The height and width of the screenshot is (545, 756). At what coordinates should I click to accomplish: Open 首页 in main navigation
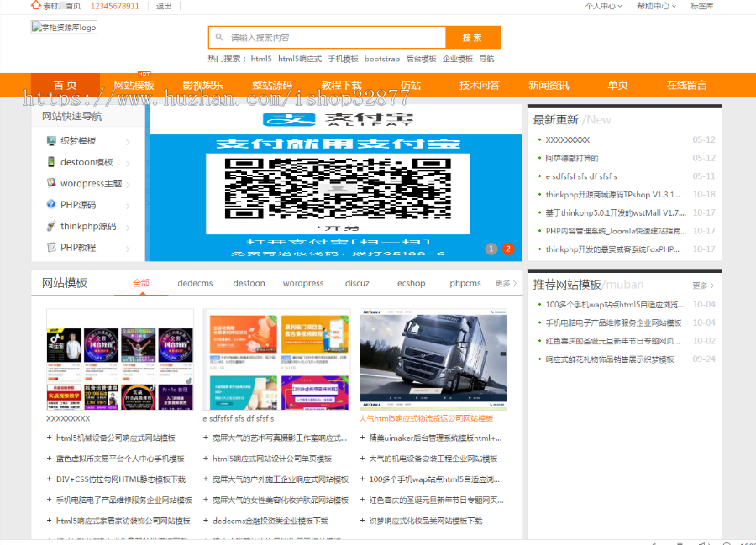65,86
